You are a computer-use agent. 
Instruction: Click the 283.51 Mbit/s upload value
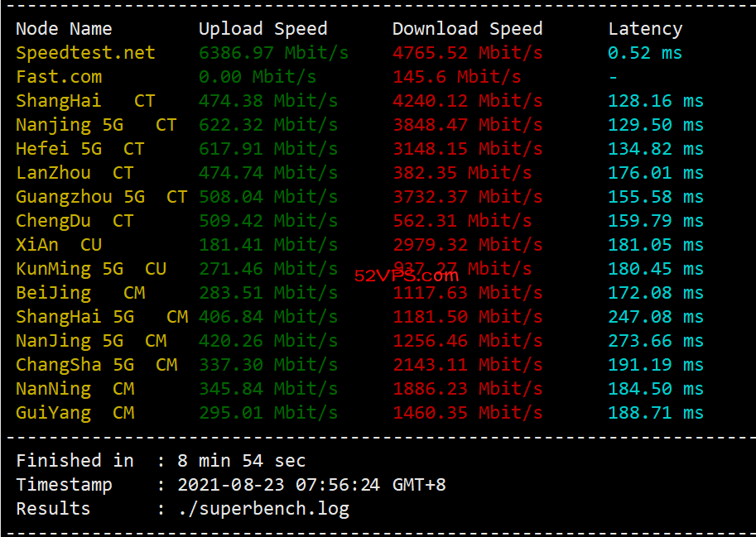point(268,293)
